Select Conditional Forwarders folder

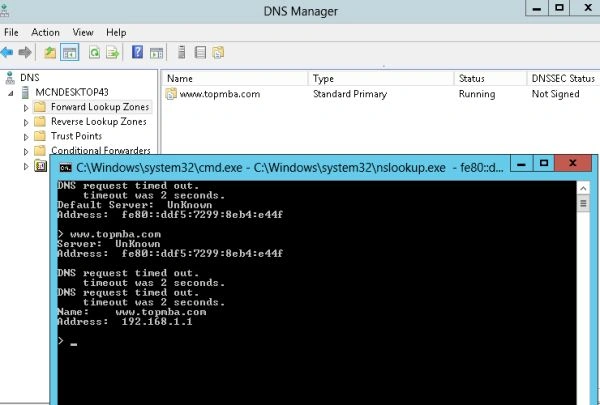pos(101,150)
